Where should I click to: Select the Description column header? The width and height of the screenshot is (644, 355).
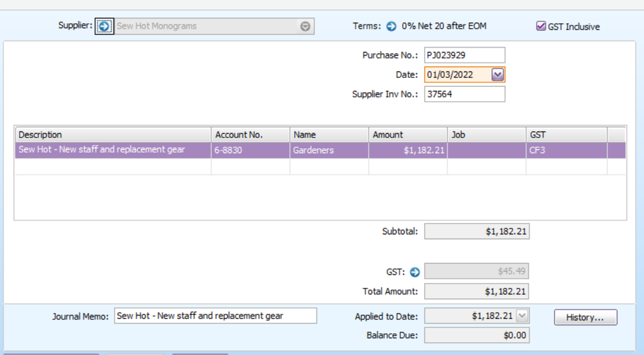(113, 135)
